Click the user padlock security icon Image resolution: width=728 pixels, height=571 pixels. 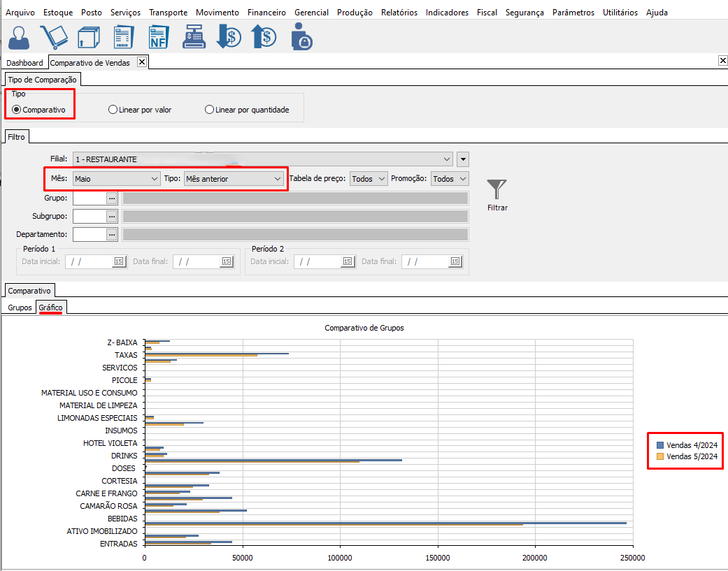301,37
